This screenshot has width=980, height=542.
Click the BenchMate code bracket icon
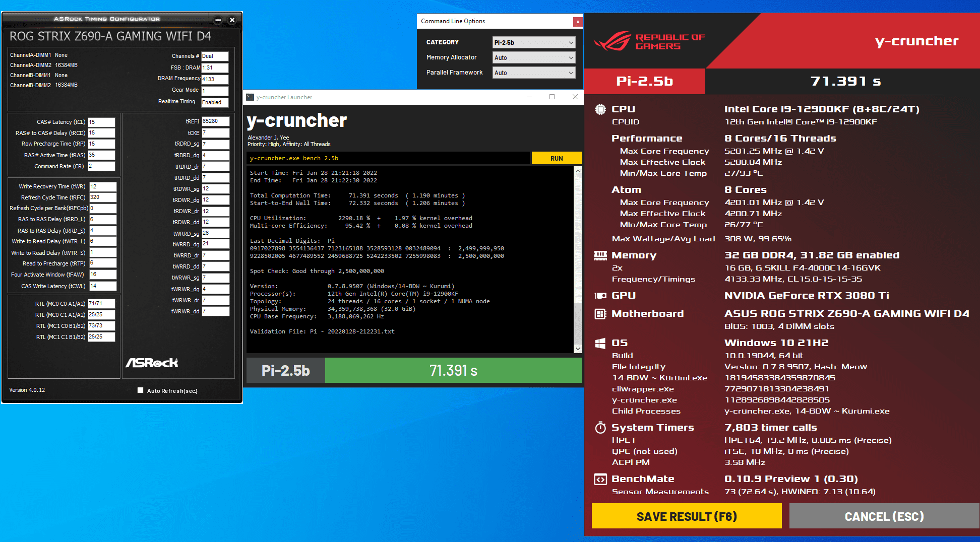(600, 479)
